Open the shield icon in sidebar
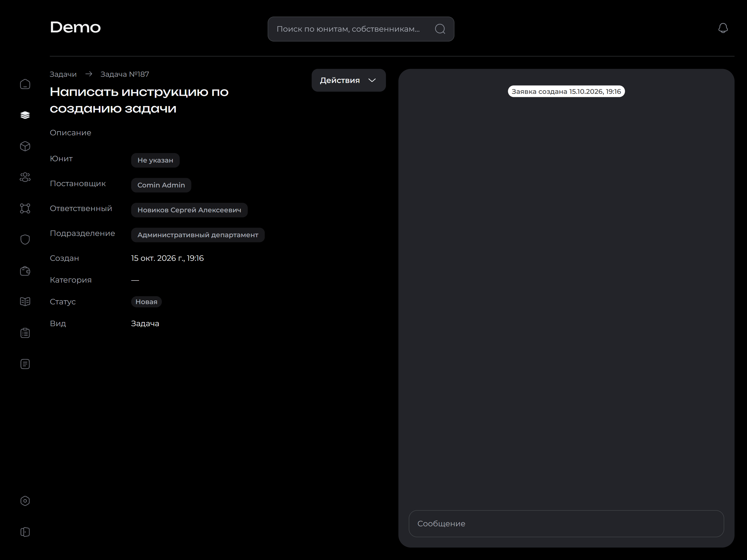747x560 pixels. (25, 239)
